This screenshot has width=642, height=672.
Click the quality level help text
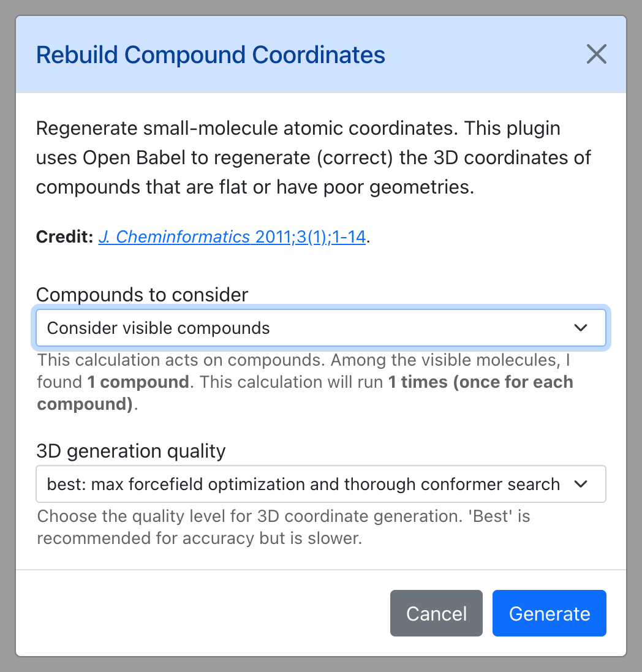pos(283,527)
